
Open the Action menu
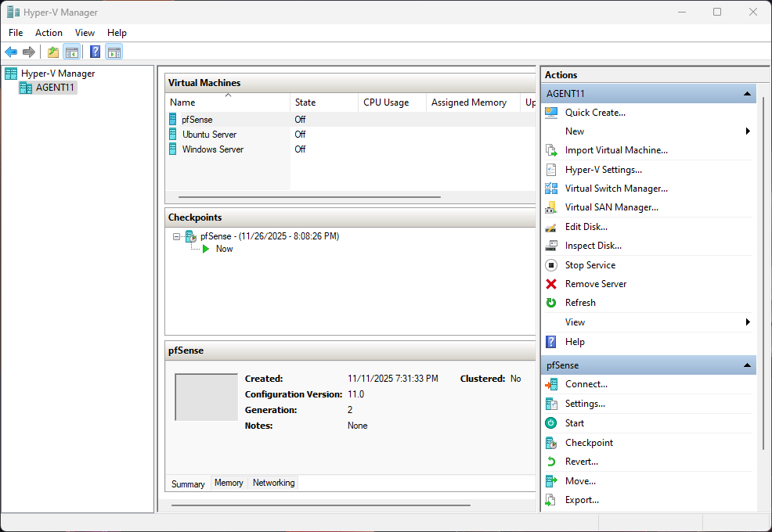pyautogui.click(x=49, y=33)
